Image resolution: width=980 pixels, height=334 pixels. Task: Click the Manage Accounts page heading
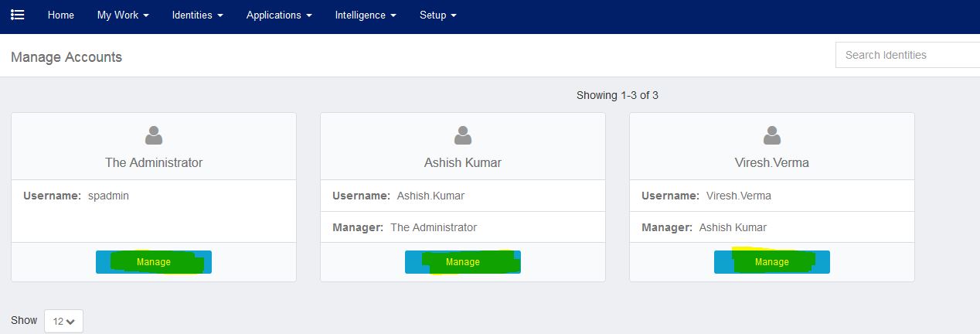[66, 56]
